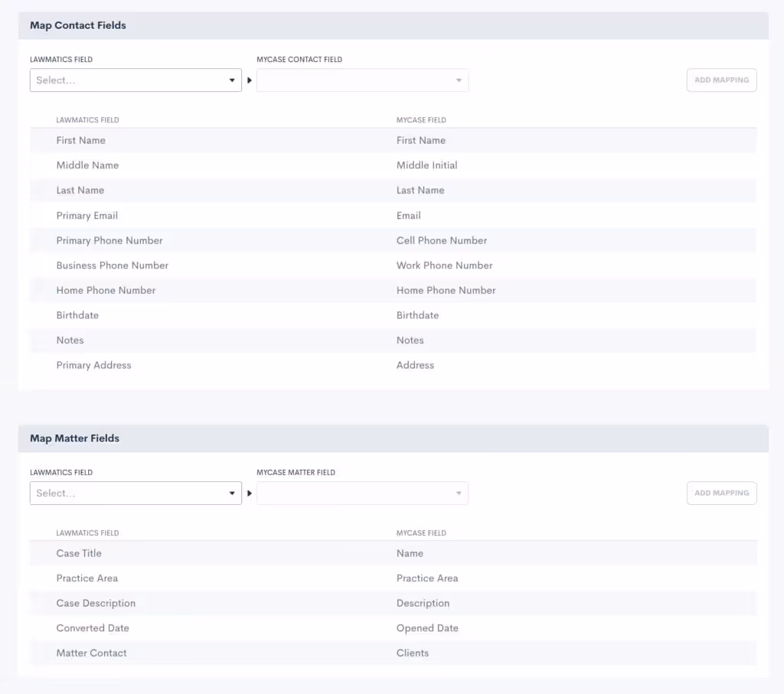
Task: Click the MyCase "Home Phone Number" cell
Action: pyautogui.click(x=446, y=291)
